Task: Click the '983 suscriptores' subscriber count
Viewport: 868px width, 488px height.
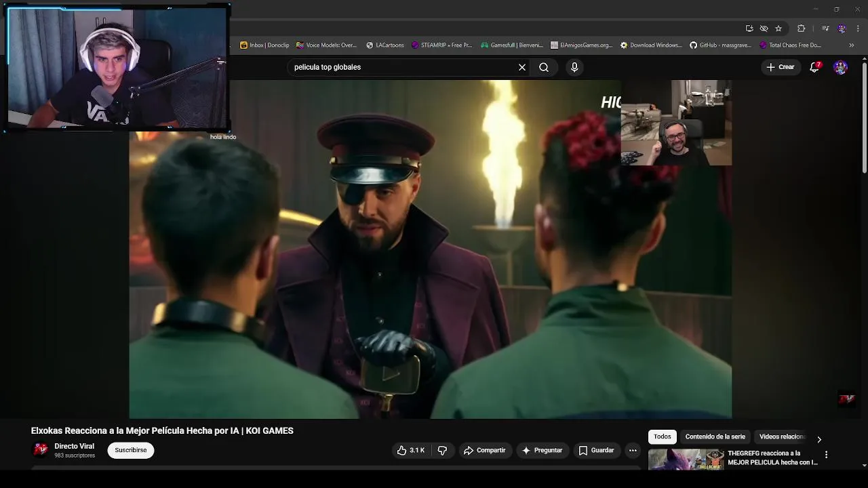Action: 75,455
